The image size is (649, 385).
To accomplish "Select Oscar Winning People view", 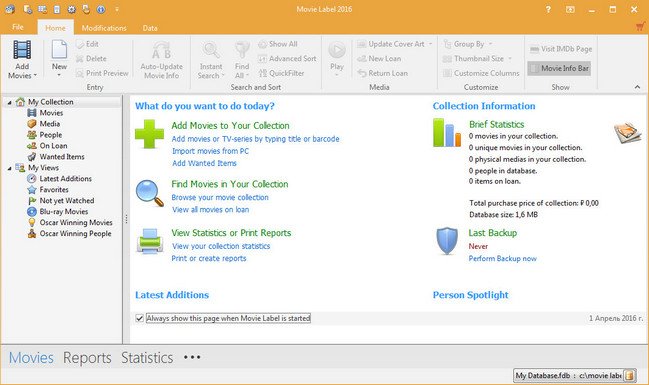I will [x=69, y=233].
